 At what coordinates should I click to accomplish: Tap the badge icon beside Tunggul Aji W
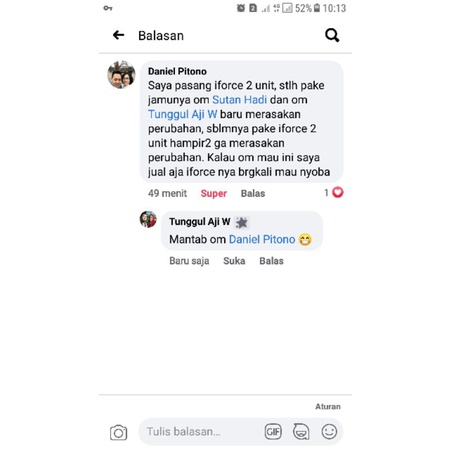[x=242, y=222]
